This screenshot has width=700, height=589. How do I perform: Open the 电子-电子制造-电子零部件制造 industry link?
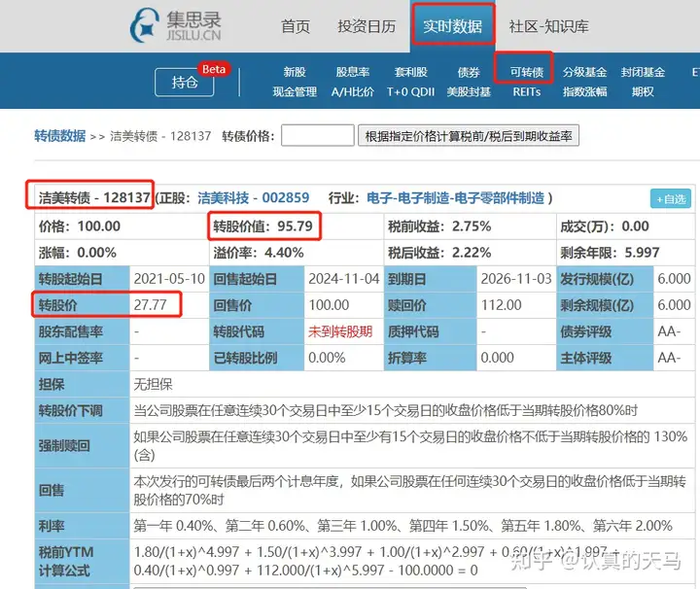point(455,197)
